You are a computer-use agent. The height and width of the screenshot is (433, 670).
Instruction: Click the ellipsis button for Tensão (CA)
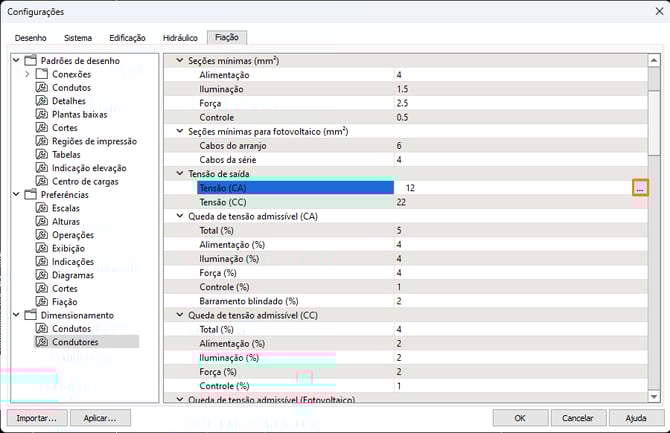(x=640, y=188)
